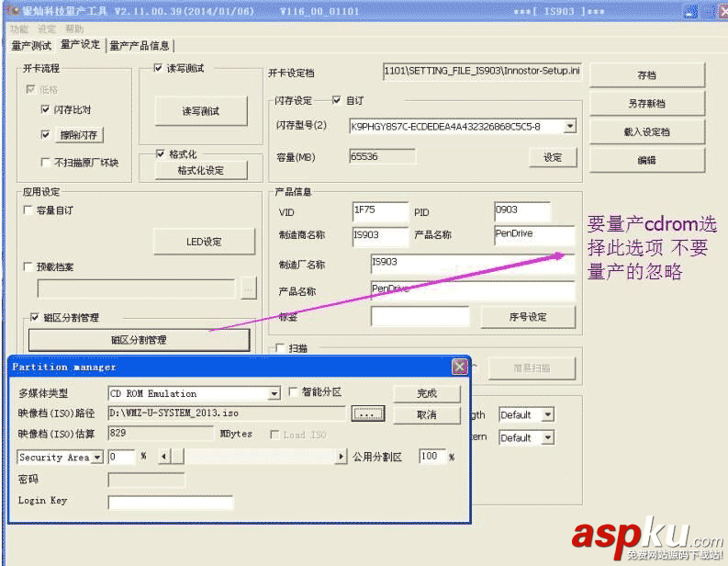
Task: Expand the 多媒体类型 CD ROM Emulation dropdown
Action: click(x=274, y=393)
